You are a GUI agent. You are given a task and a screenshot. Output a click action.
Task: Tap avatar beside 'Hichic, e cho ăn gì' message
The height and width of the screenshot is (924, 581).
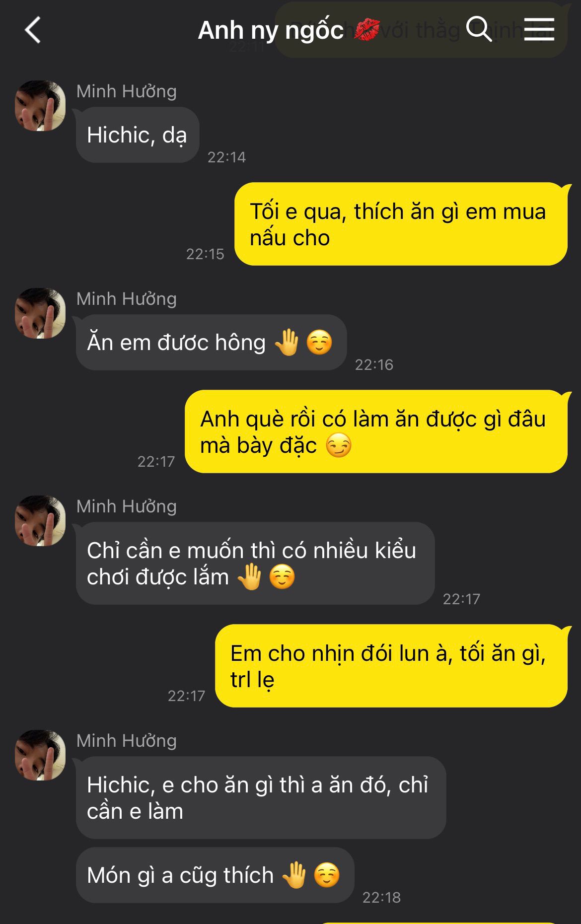pos(40,755)
